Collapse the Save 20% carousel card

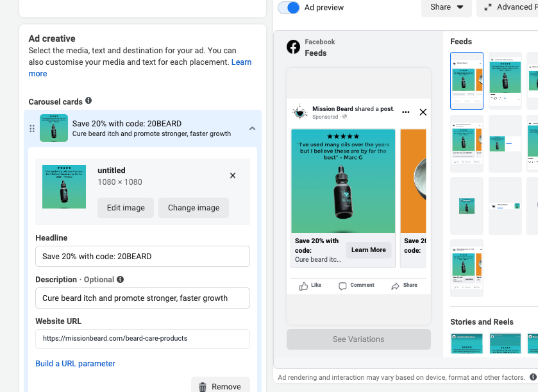point(252,128)
